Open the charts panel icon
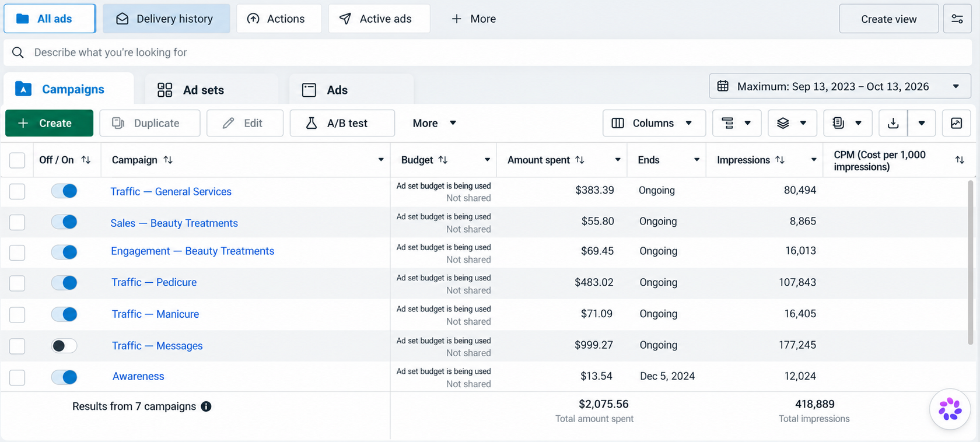The height and width of the screenshot is (442, 980). pos(957,123)
